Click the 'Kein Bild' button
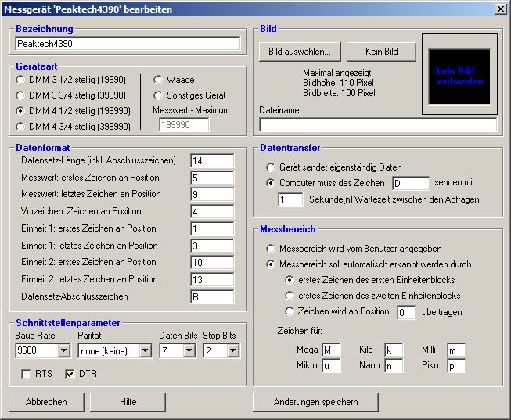The image size is (511, 420). (381, 52)
